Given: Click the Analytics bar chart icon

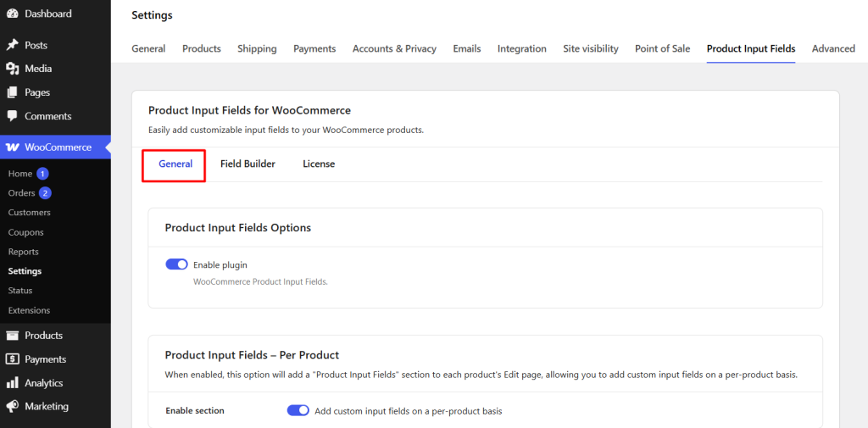Looking at the screenshot, I should [13, 383].
